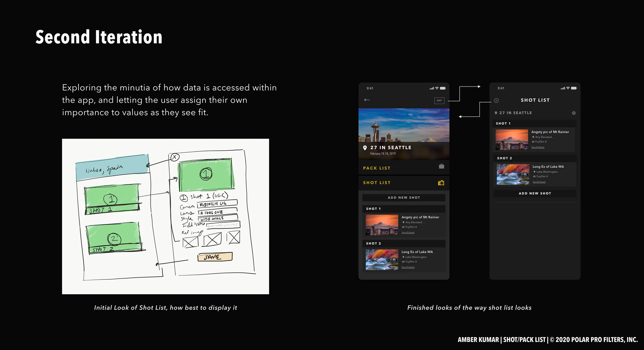This screenshot has height=350, width=644.
Task: Open See All Details for Shot 2 in the right phone
Action: [x=539, y=182]
